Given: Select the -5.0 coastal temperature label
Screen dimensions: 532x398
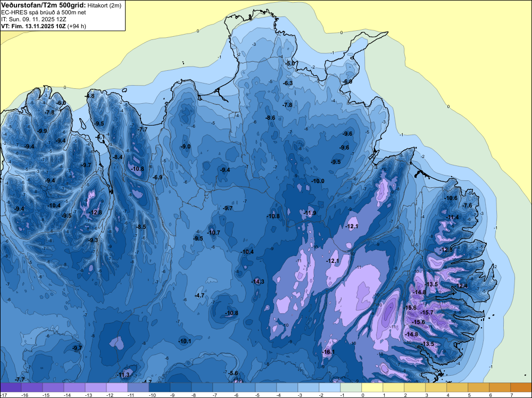Looking at the screenshot, I should (x=290, y=64).
